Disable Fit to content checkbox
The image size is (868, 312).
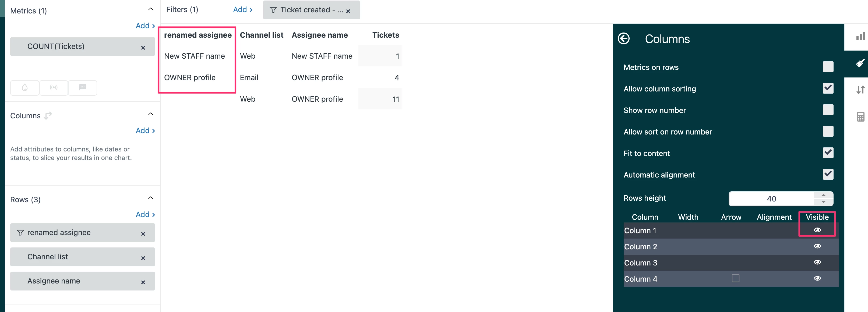point(828,153)
